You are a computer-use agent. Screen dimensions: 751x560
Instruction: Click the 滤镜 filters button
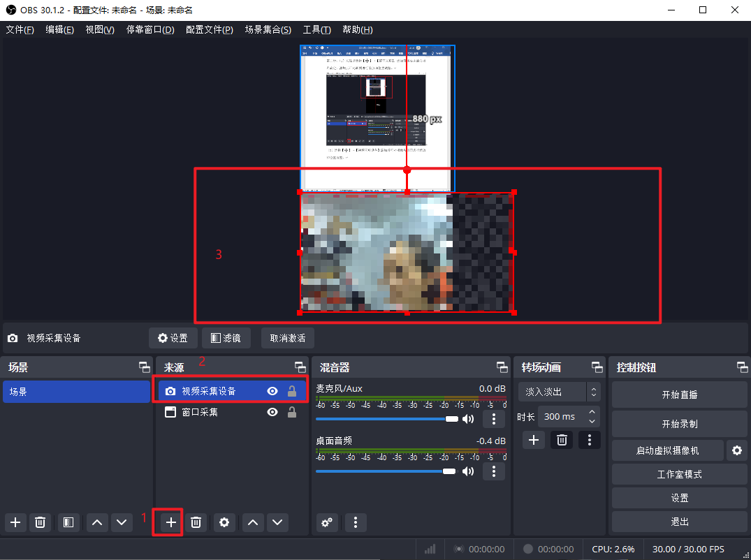226,338
